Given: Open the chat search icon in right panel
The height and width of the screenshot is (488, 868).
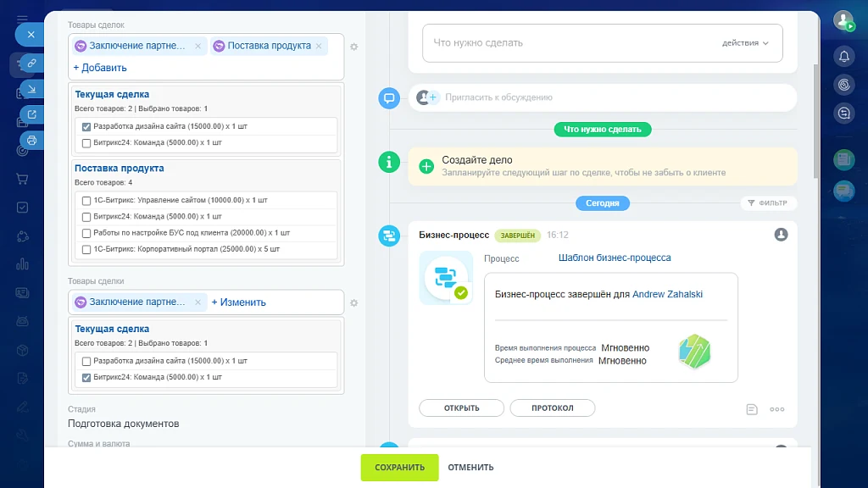Looking at the screenshot, I should (x=843, y=114).
